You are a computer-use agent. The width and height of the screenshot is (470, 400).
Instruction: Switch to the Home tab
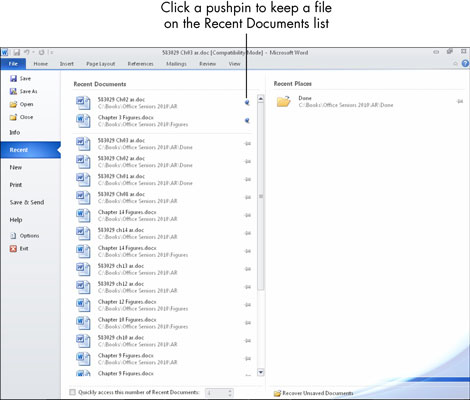41,64
